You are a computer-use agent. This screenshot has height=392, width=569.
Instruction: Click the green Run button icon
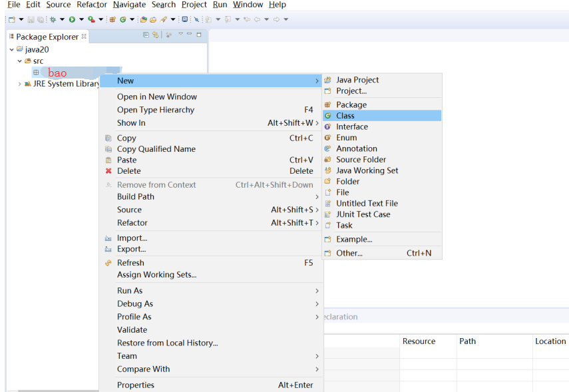[x=72, y=19]
